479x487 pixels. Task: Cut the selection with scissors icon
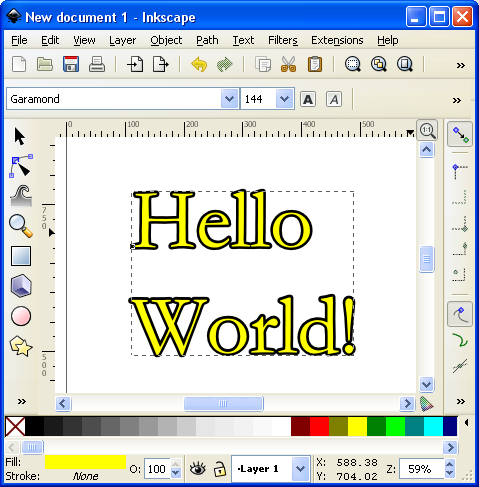[x=289, y=64]
